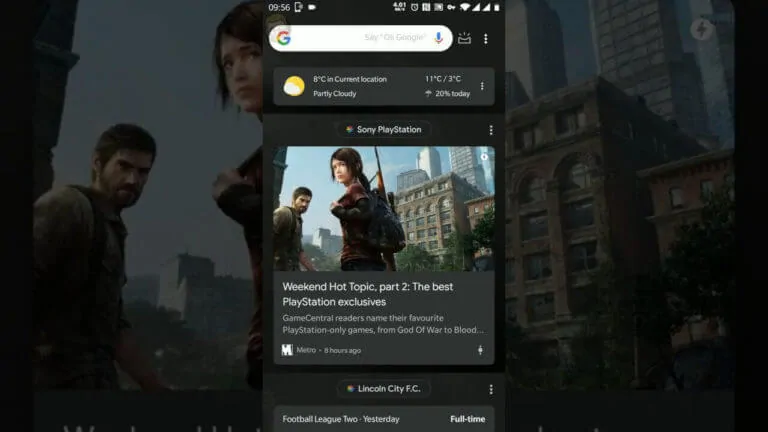Image resolution: width=768 pixels, height=432 pixels.
Task: Tap the '8 hours ago' article timestamp
Action: pyautogui.click(x=342, y=350)
